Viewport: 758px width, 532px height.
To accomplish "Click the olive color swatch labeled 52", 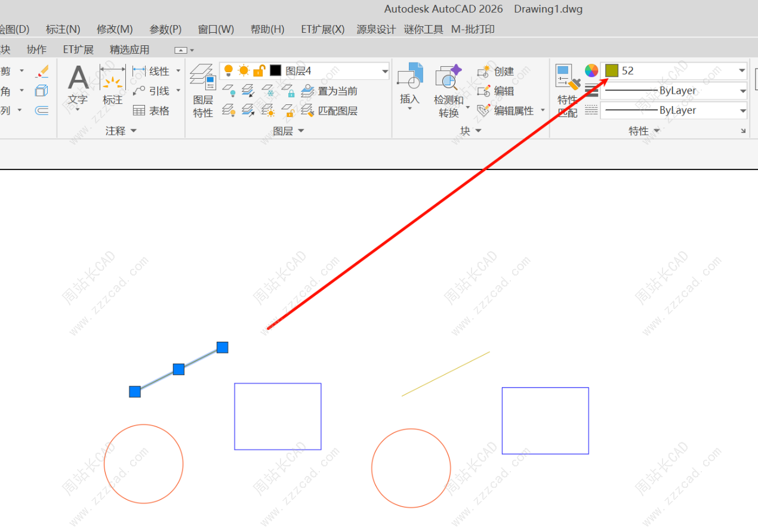I will click(x=612, y=70).
